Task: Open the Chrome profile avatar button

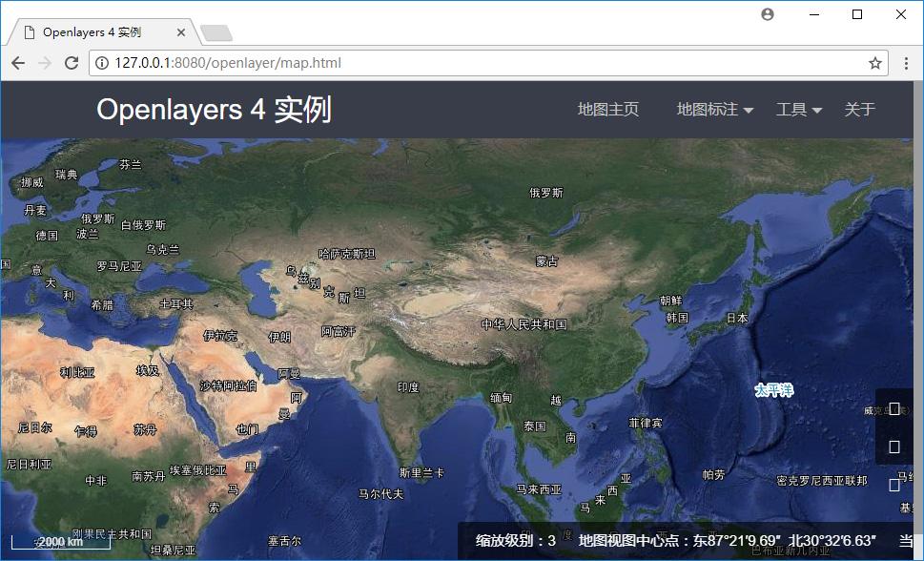Action: [x=768, y=14]
